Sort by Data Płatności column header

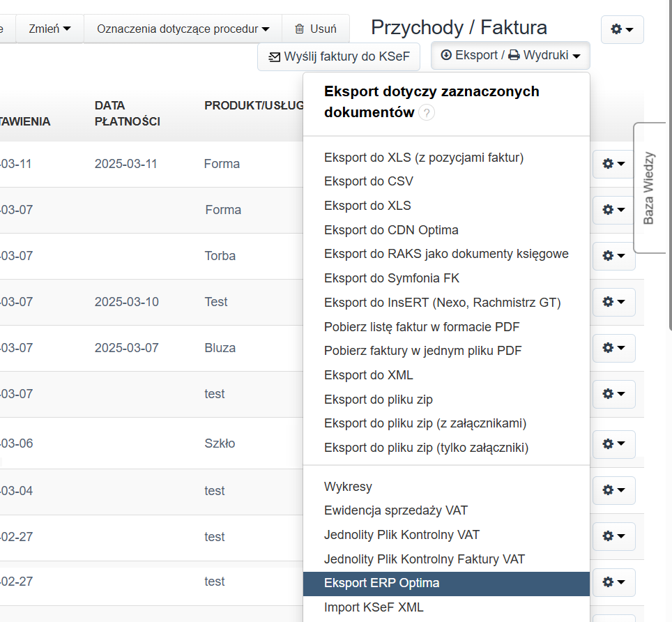tap(128, 113)
